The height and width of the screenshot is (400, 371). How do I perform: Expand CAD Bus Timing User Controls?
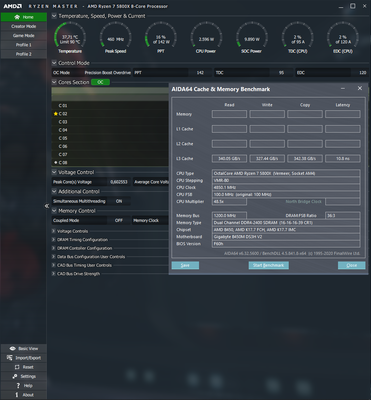click(x=53, y=265)
